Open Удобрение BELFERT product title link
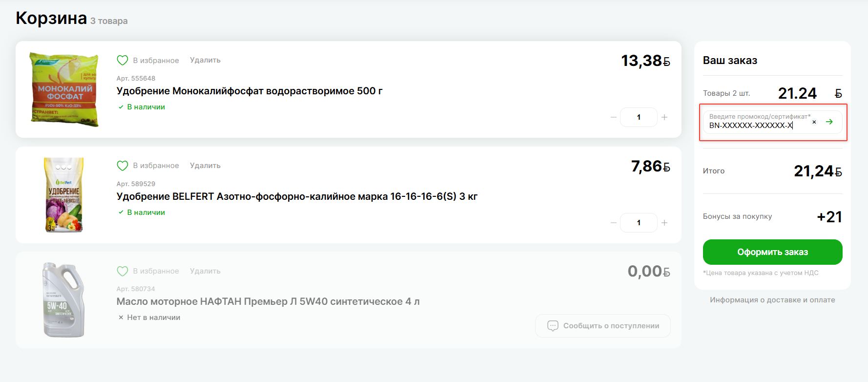Viewport: 868px width, 382px height. pyautogui.click(x=297, y=196)
